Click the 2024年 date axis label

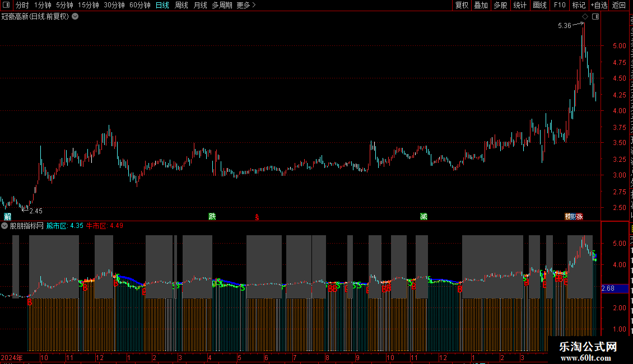(12, 357)
